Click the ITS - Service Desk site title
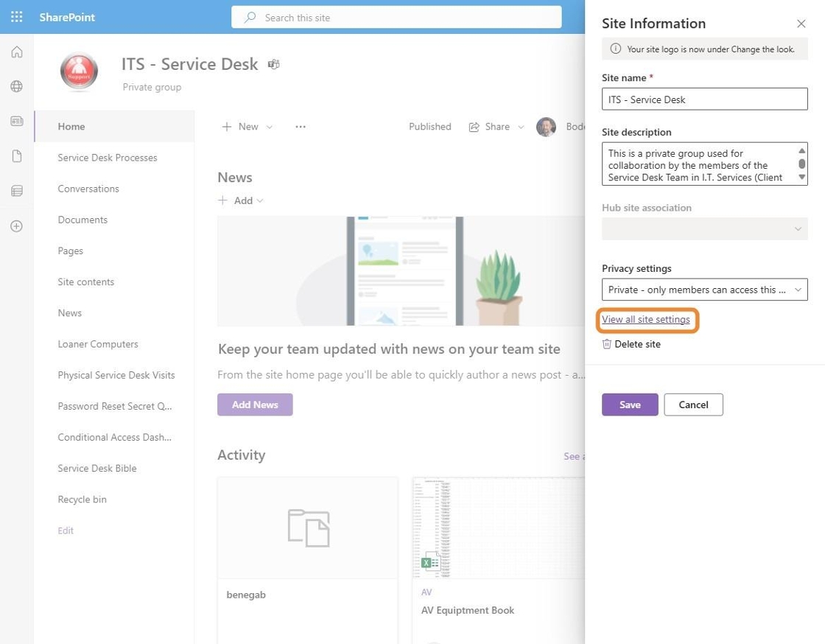Screen dimensions: 825x644 point(189,64)
